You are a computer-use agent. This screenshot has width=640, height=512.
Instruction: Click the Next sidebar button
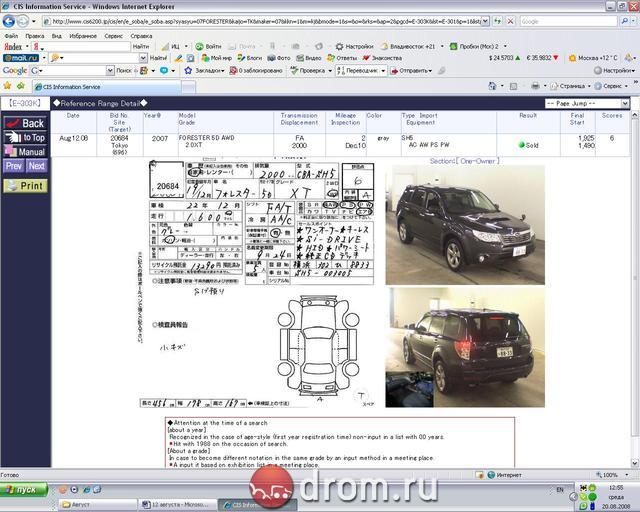pos(37,166)
